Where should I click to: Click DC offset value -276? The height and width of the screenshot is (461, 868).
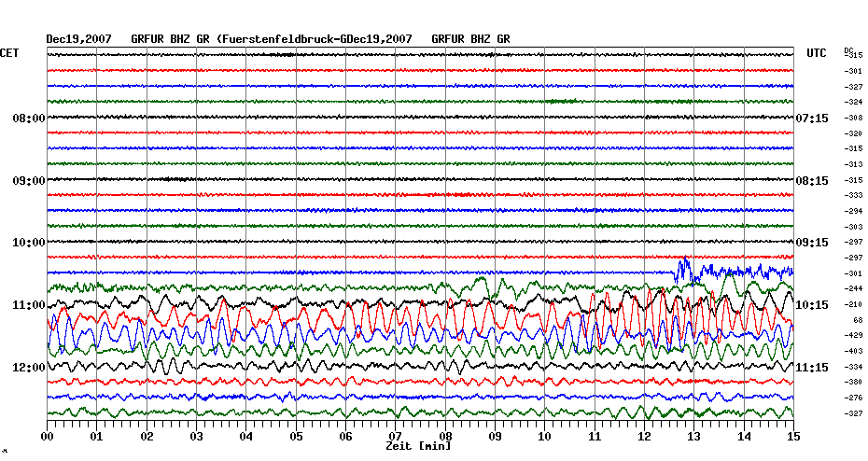coord(853,398)
